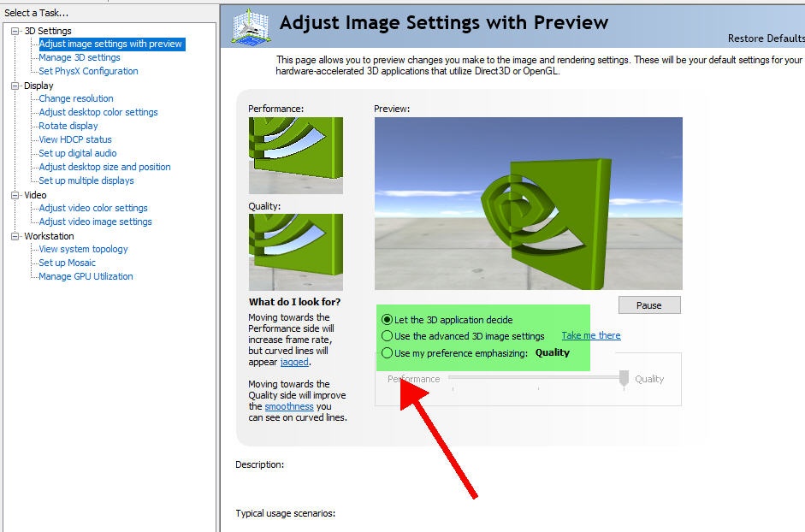Click Restore Defaults
The height and width of the screenshot is (532, 805).
click(x=766, y=38)
